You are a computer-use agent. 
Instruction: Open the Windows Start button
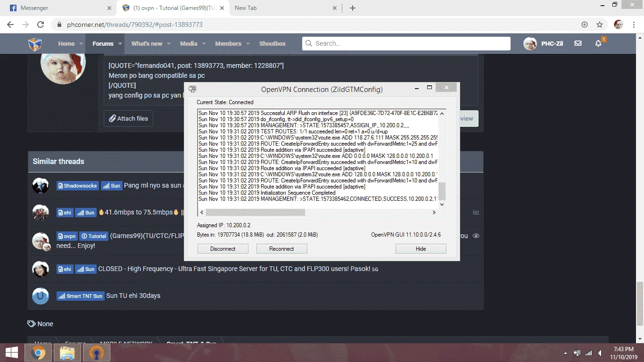click(11, 353)
